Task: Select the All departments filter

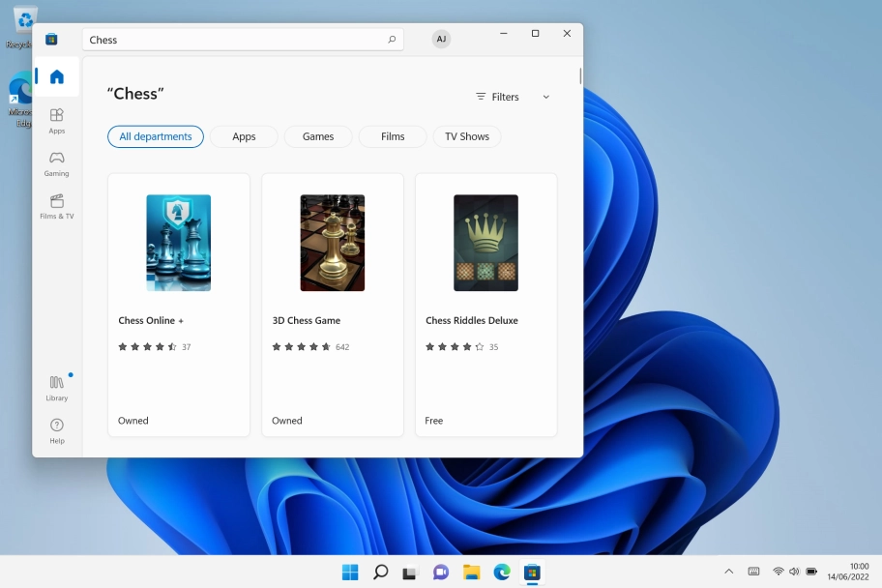Action: [x=156, y=136]
